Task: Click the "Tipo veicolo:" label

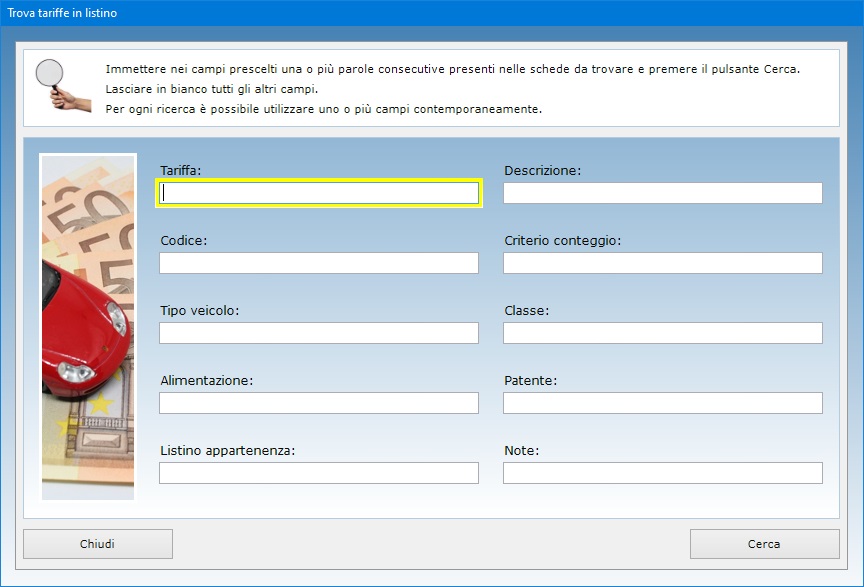Action: click(x=199, y=311)
